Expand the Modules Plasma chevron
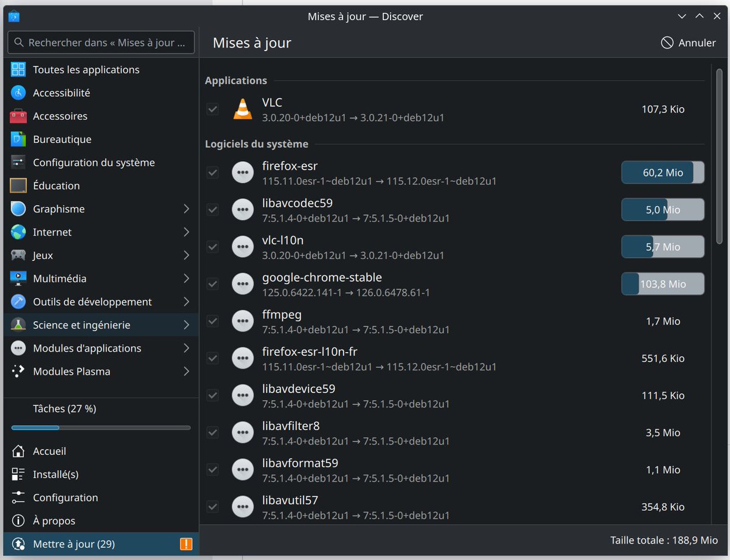 point(186,372)
